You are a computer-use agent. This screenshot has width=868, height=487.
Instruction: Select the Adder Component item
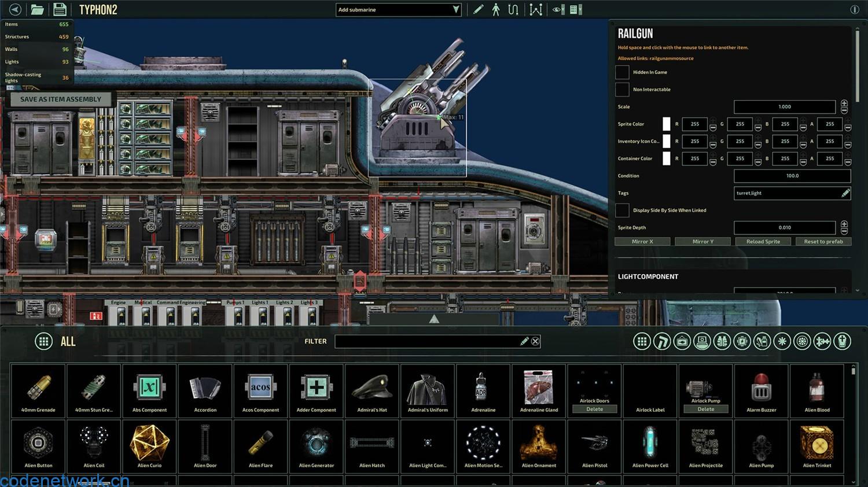(316, 391)
